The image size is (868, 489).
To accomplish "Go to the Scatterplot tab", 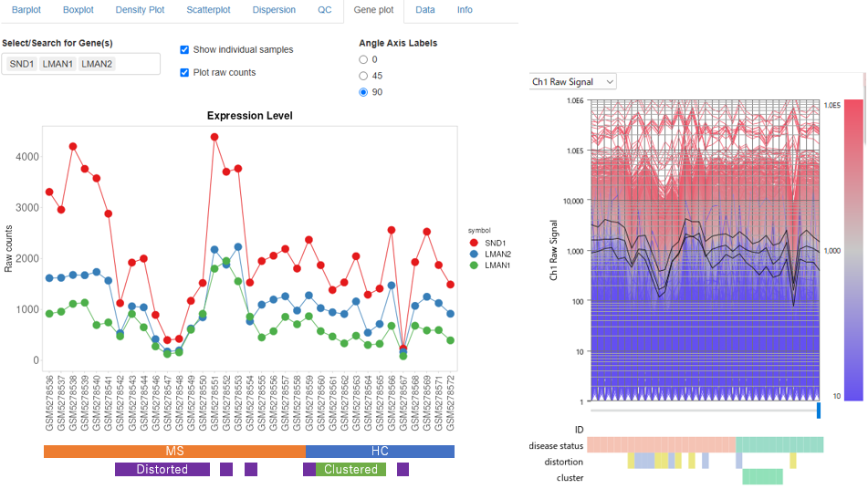I will point(208,10).
